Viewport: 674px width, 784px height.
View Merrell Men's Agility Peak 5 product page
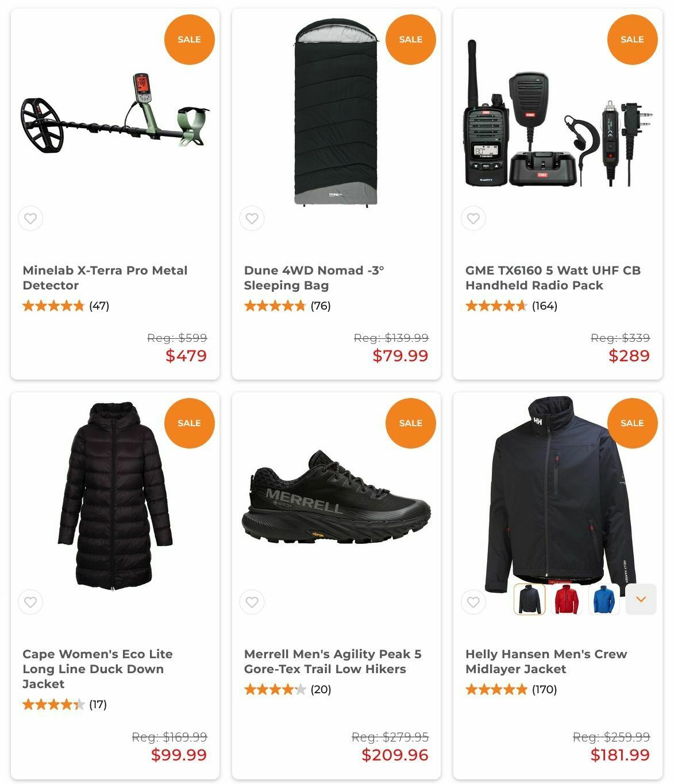pyautogui.click(x=333, y=662)
